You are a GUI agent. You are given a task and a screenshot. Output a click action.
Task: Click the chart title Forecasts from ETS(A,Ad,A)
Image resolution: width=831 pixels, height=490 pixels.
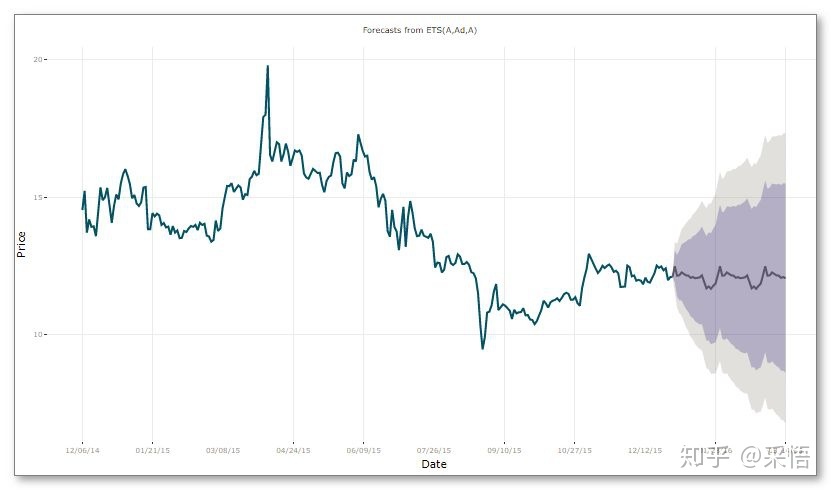(x=420, y=30)
